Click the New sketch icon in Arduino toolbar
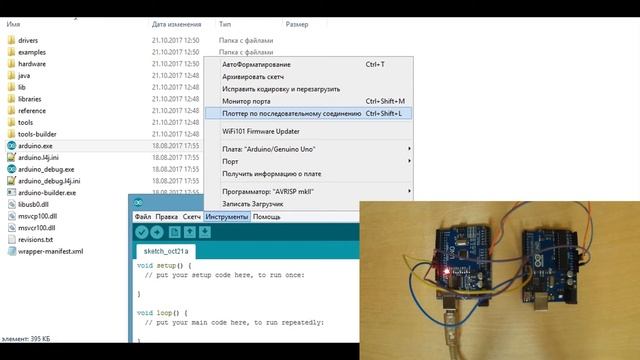 pyautogui.click(x=174, y=232)
